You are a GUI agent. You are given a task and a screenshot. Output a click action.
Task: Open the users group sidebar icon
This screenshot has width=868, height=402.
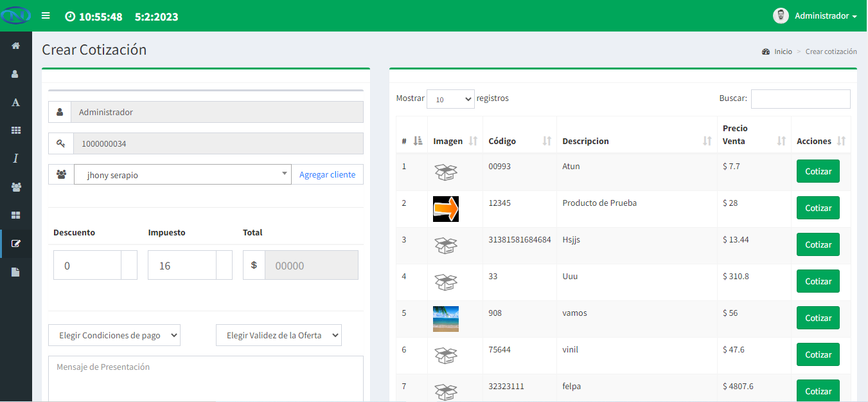click(x=15, y=187)
